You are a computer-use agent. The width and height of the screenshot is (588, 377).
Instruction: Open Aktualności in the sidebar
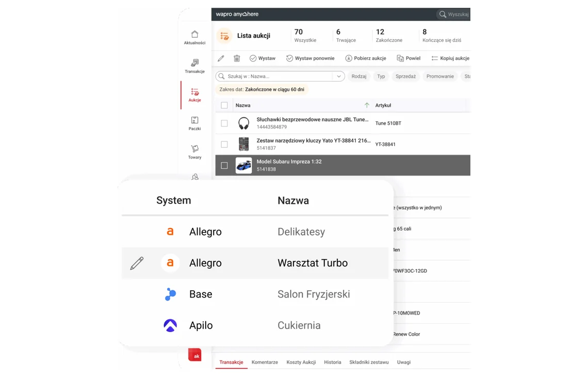194,38
